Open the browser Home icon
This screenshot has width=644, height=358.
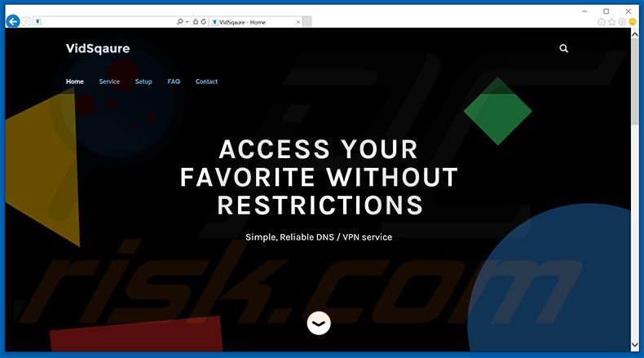click(x=602, y=22)
